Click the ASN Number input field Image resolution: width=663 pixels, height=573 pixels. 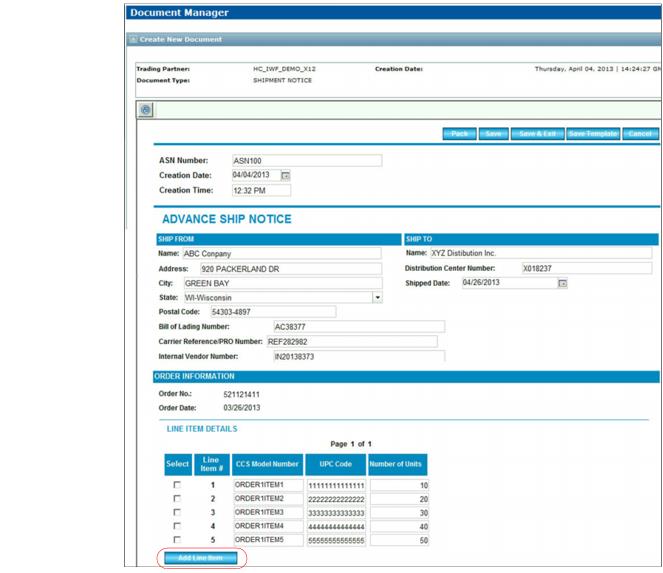coord(306,160)
